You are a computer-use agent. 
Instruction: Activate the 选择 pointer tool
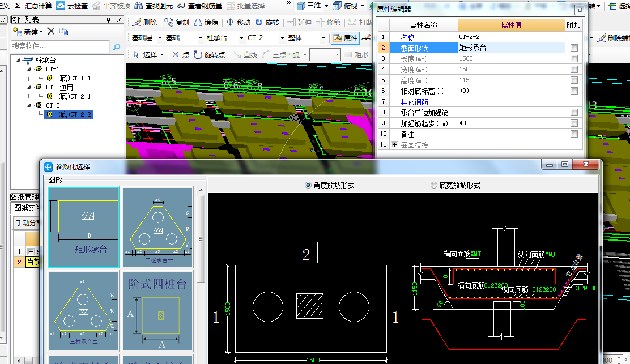click(x=146, y=54)
